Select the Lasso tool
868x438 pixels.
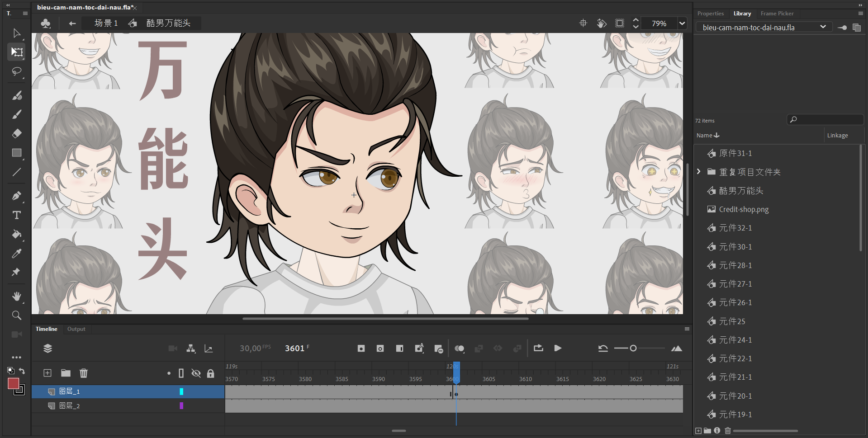(x=17, y=71)
